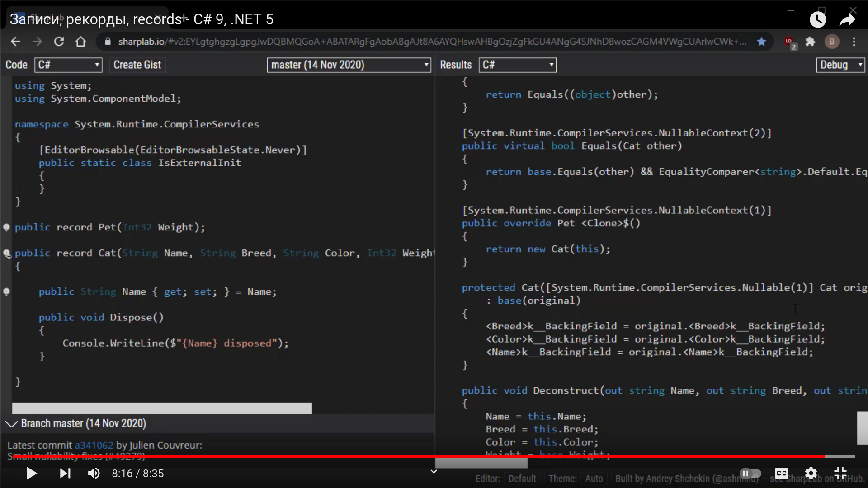868x488 pixels.
Task: Skip to next video
Action: point(65,473)
